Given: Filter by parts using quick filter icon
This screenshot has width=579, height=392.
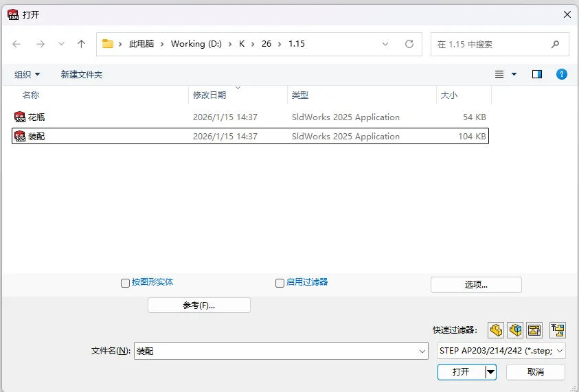Looking at the screenshot, I should click(496, 330).
